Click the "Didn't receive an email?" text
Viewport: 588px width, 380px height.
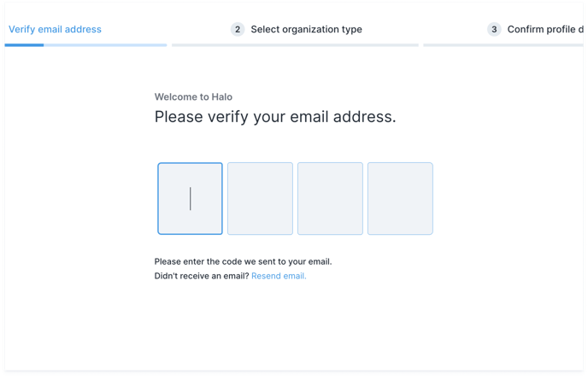pos(202,276)
